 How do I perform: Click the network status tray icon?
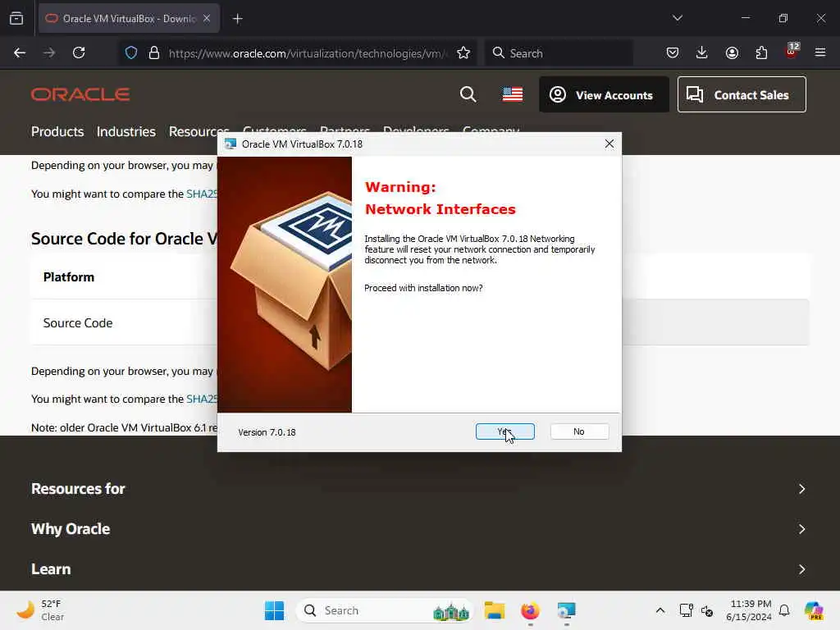[687, 610]
